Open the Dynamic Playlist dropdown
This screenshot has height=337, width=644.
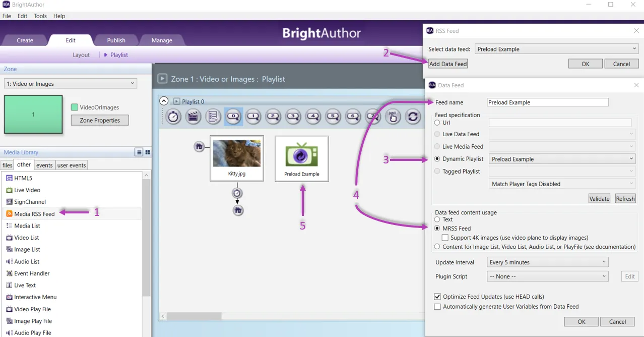point(562,159)
